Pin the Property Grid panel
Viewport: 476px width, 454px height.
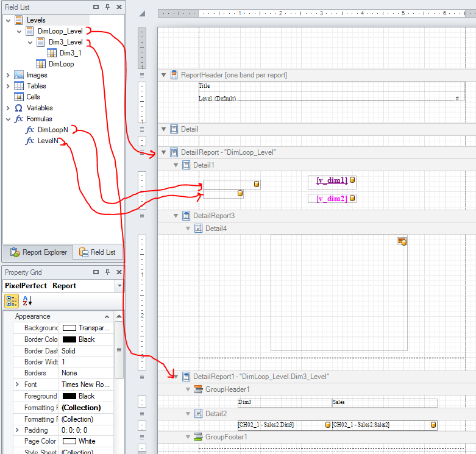(107, 272)
